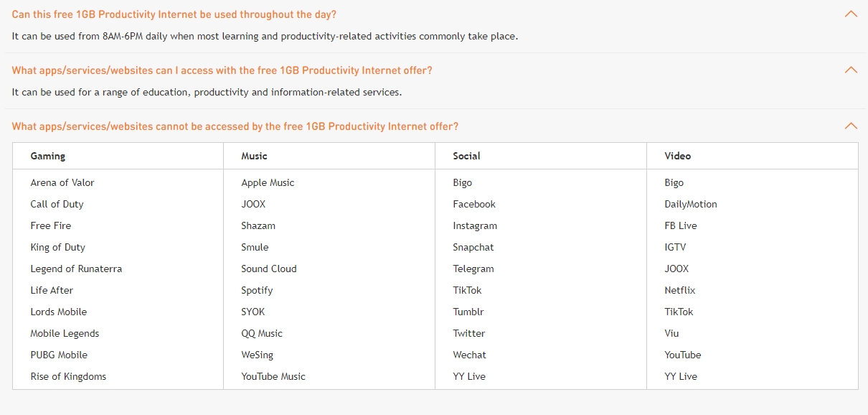Click 'Facebook' in the Social column
The height and width of the screenshot is (415, 868).
[x=474, y=204]
